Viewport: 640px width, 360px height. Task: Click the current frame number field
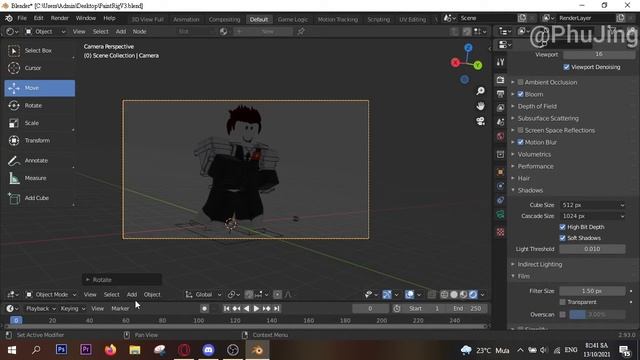[370, 309]
